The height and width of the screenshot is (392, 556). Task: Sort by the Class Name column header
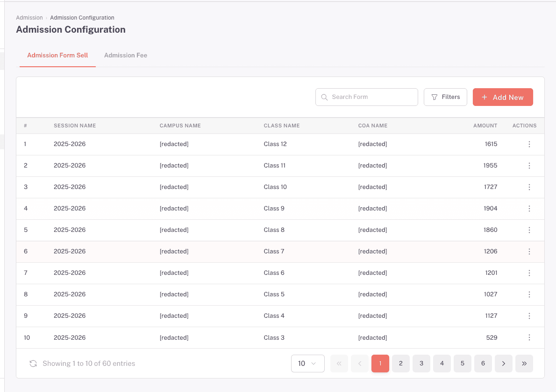[282, 126]
